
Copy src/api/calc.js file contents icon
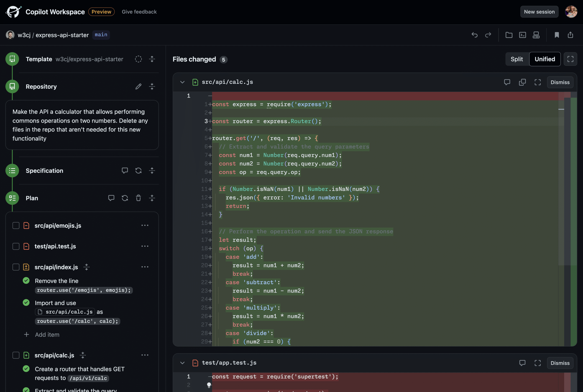coord(522,82)
